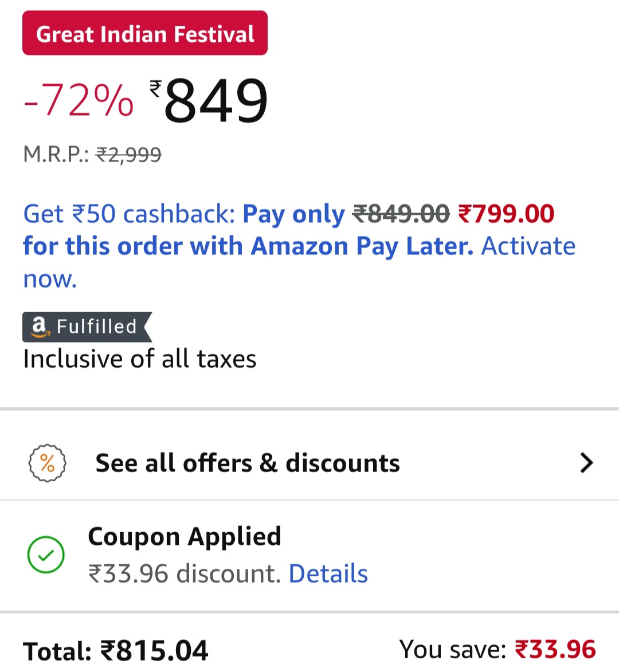Screen dimensions: 619x672
Task: Tap the Great Indian Festival badge
Action: pos(144,33)
